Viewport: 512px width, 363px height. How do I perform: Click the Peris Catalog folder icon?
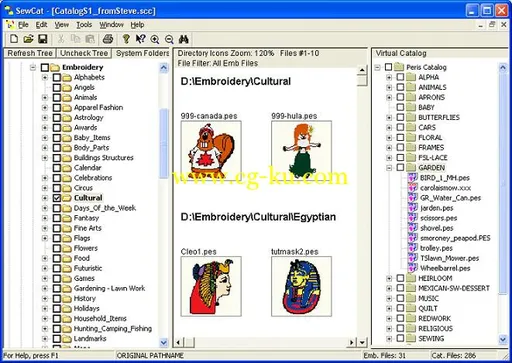coord(399,67)
